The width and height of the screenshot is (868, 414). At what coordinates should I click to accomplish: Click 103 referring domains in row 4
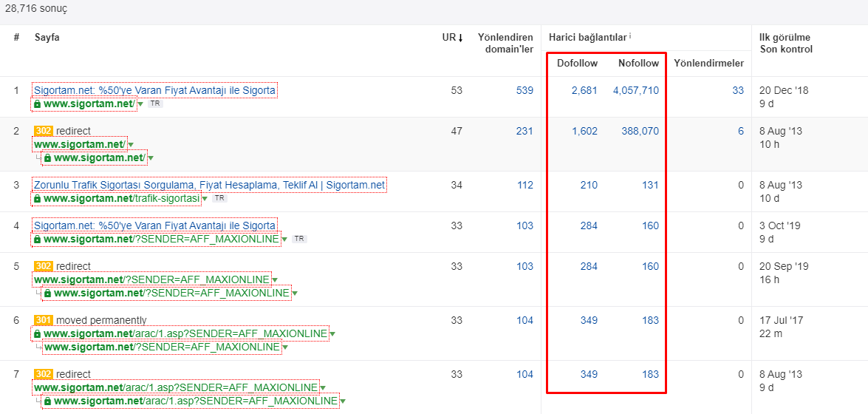point(524,225)
